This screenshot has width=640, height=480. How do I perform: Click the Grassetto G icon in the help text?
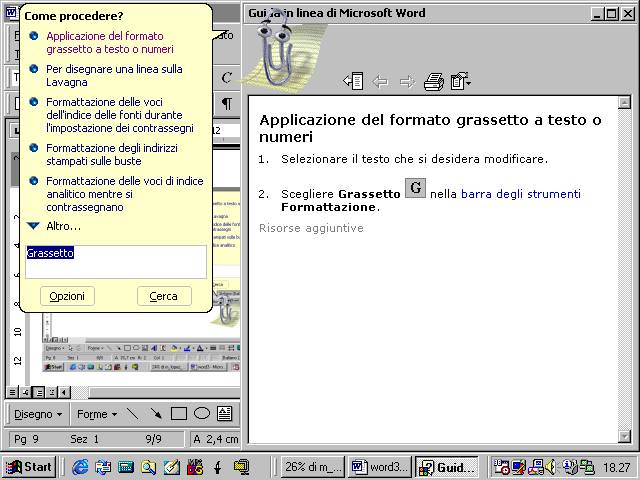click(x=415, y=188)
